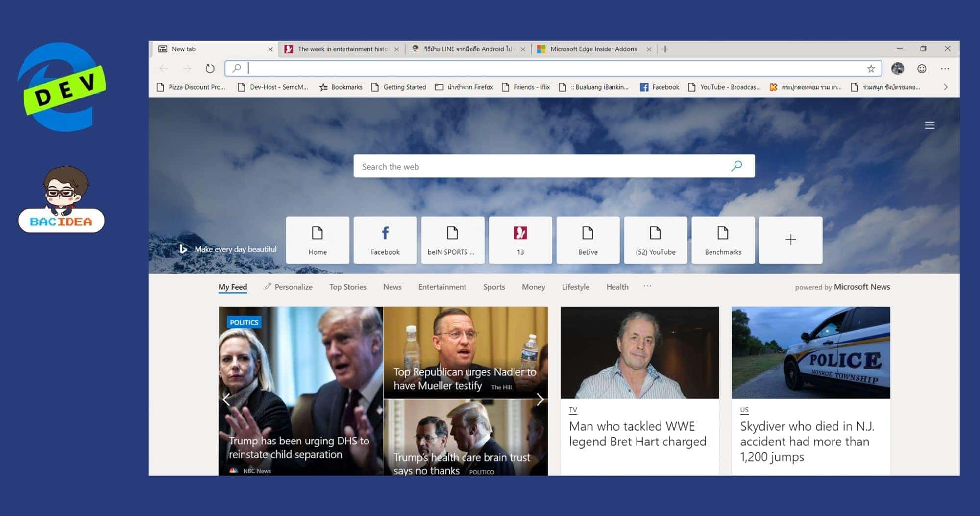Click the magnifier search button

tap(736, 166)
